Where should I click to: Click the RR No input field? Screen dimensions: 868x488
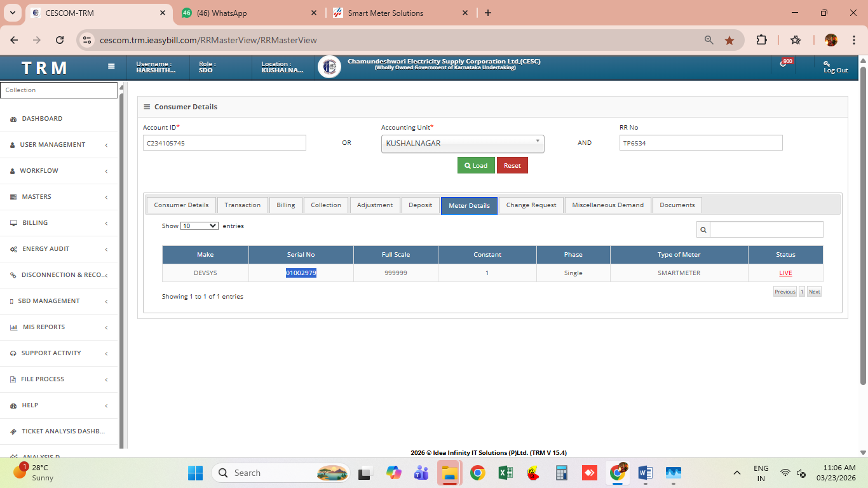(x=701, y=143)
